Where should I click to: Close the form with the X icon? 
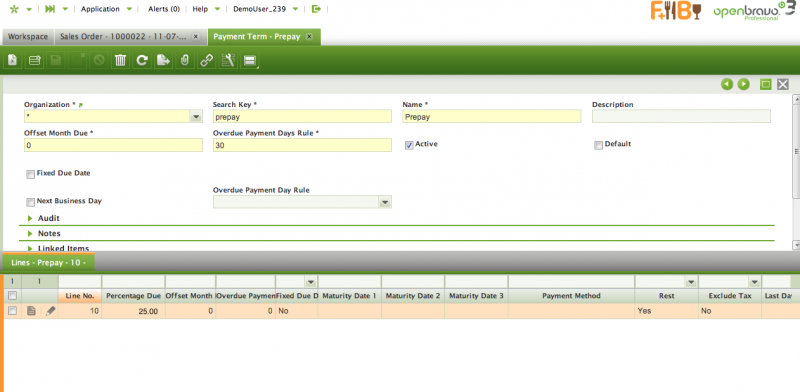783,84
